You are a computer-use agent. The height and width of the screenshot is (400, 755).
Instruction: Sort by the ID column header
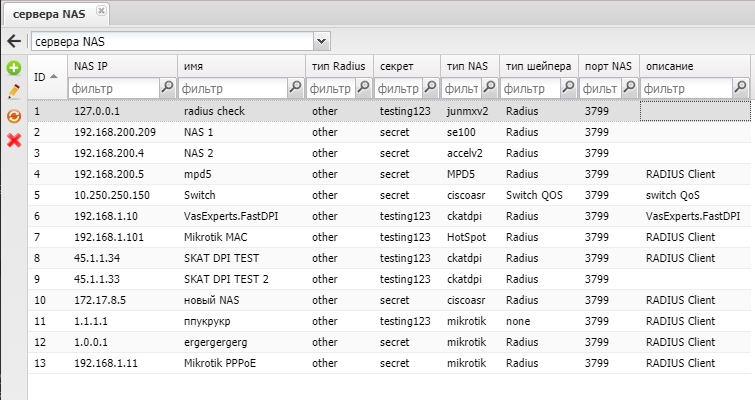tap(45, 76)
